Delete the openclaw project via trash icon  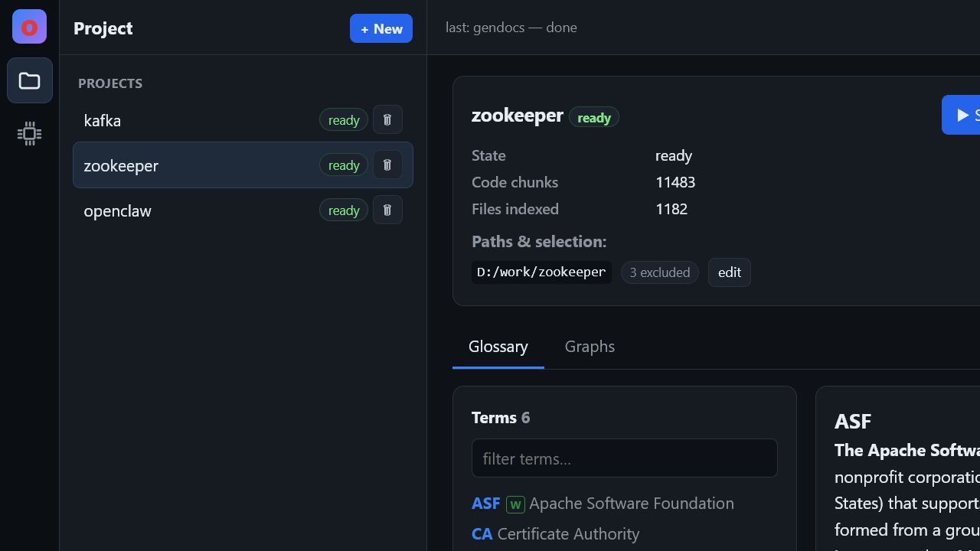[x=387, y=210]
